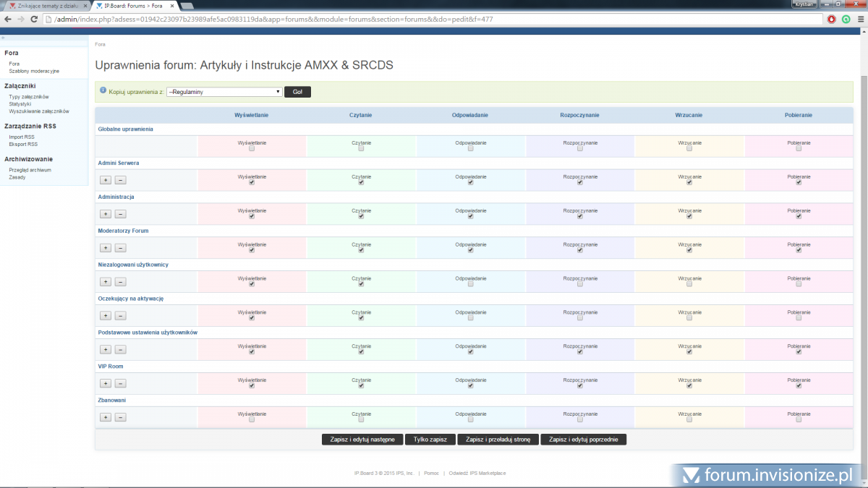Open the Kopiuj uprawnienia dropdown
This screenshot has width=868, height=488.
[224, 92]
